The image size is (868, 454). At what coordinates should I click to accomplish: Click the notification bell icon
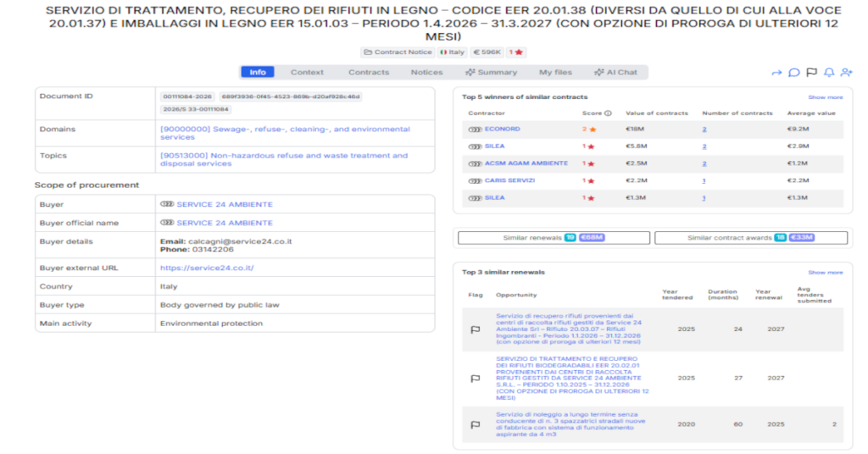point(829,73)
